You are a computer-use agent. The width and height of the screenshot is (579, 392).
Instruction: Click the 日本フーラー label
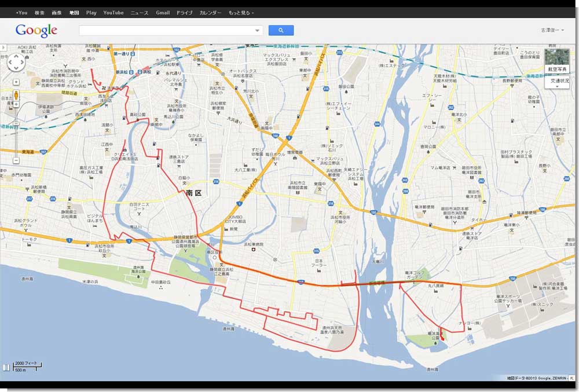[318, 262]
